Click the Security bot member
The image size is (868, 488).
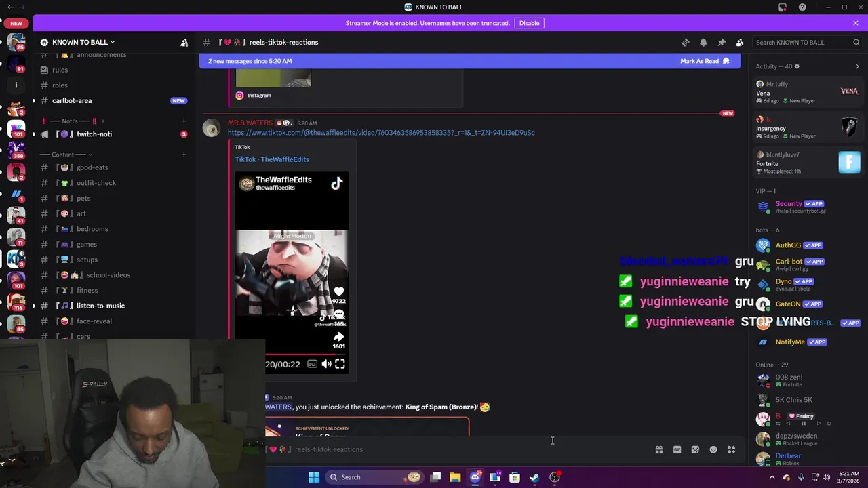point(808,207)
